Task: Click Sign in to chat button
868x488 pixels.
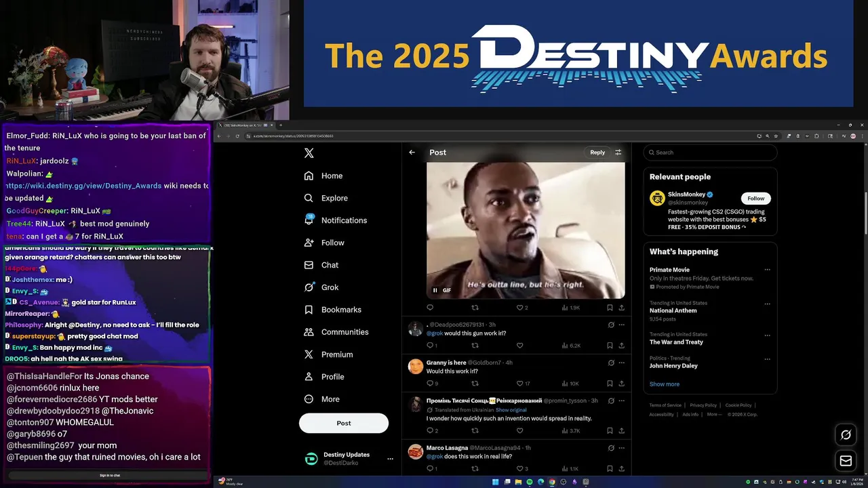Action: (x=110, y=476)
